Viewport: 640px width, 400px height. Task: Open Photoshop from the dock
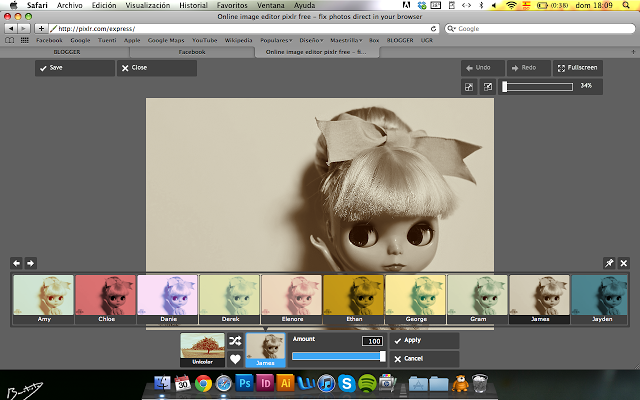click(x=244, y=383)
